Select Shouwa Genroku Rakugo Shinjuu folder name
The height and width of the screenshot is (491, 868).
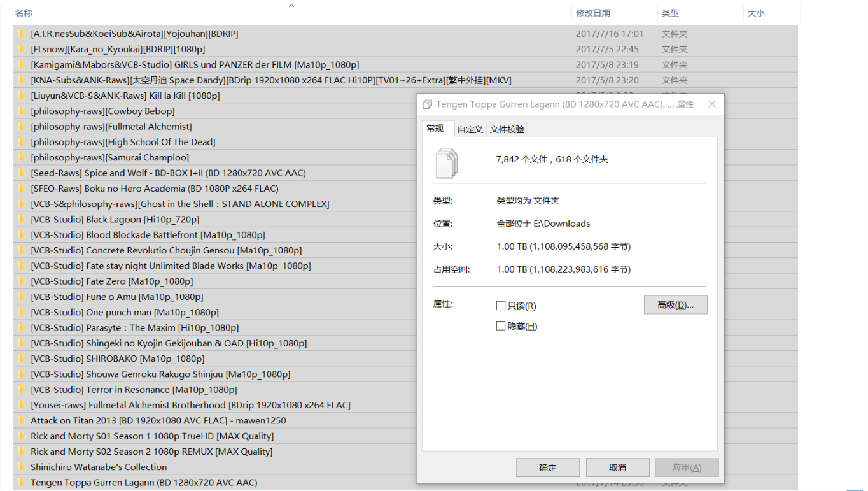click(160, 374)
